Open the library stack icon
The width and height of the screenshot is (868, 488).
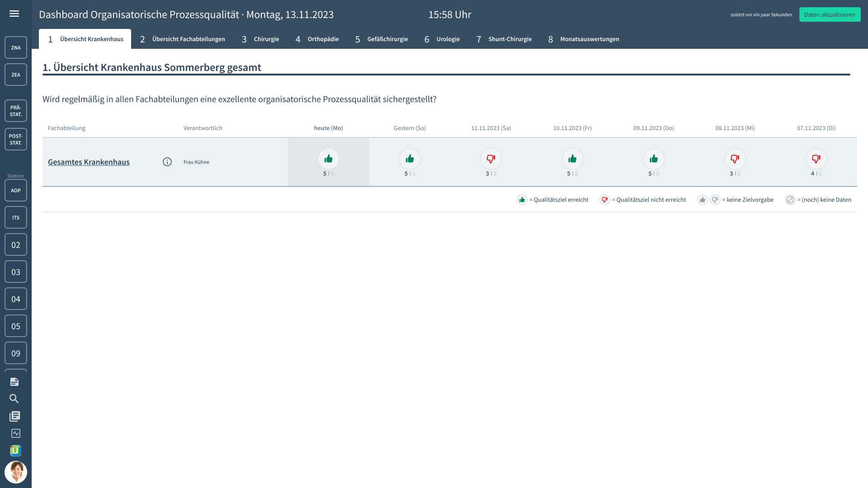14,416
